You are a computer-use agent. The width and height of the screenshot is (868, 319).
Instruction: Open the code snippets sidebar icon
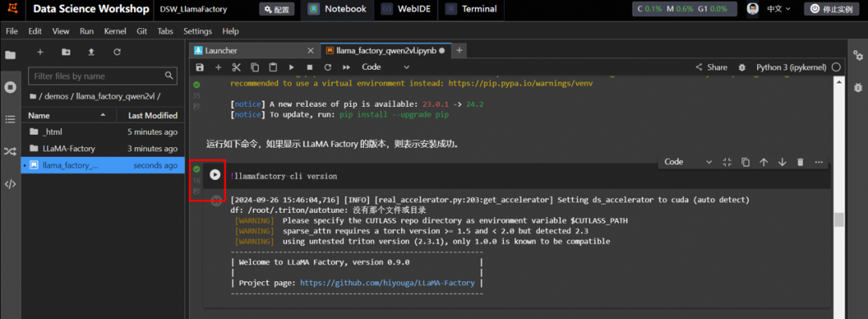point(10,184)
